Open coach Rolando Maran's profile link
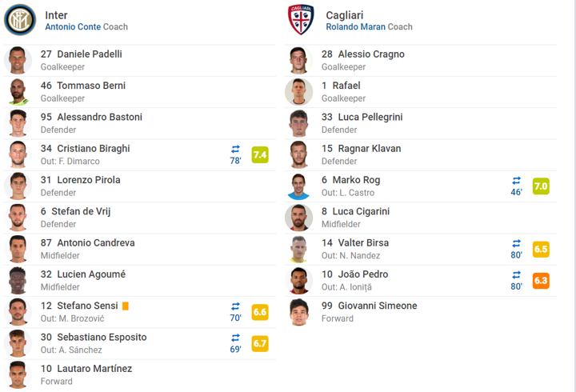This screenshot has width=576, height=392. click(355, 27)
